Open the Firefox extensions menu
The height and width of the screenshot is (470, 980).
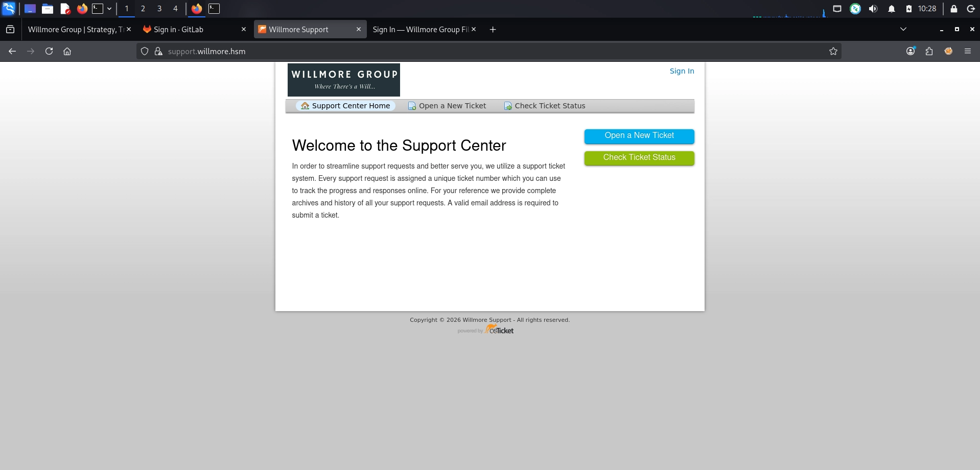tap(929, 51)
